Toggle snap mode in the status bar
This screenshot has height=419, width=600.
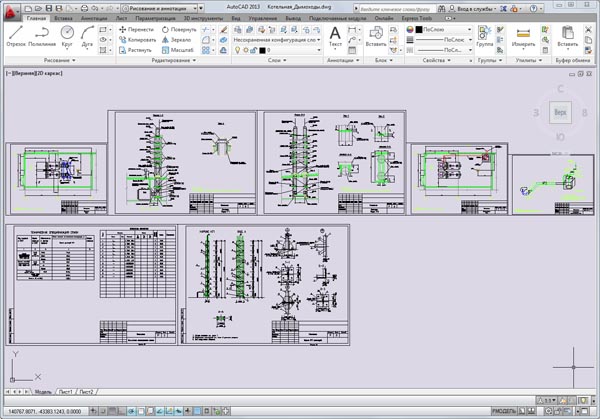click(102, 412)
